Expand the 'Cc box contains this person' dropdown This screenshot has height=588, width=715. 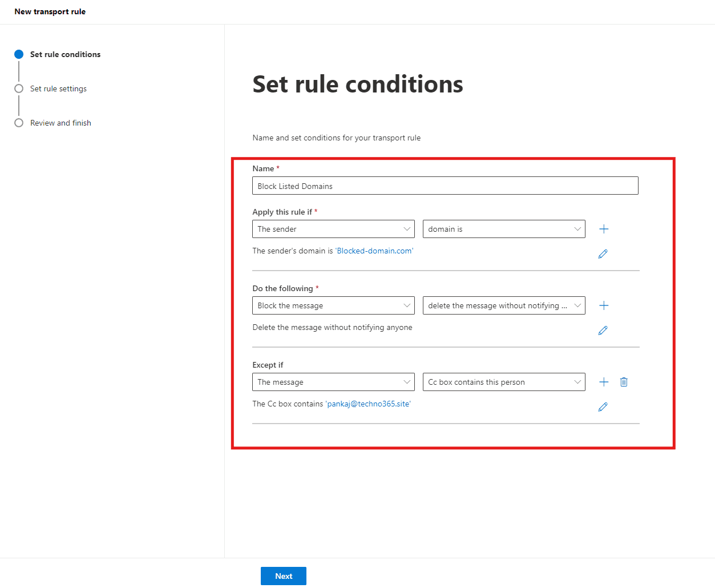[x=504, y=382]
